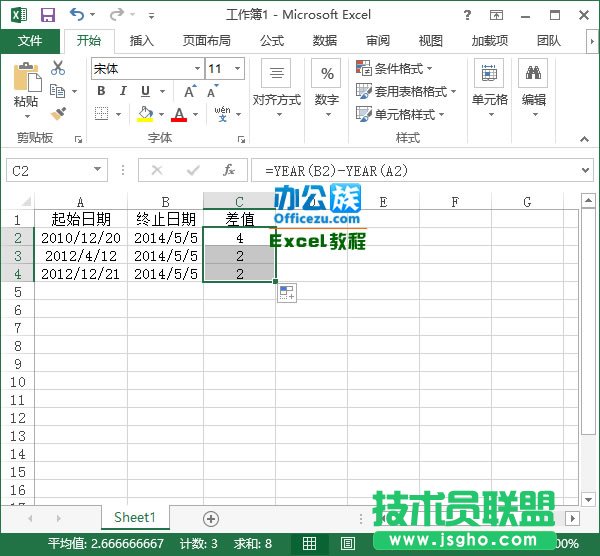Screen dimensions: 600x556
Task: Click the Redo arrow icon
Action: tap(117, 15)
